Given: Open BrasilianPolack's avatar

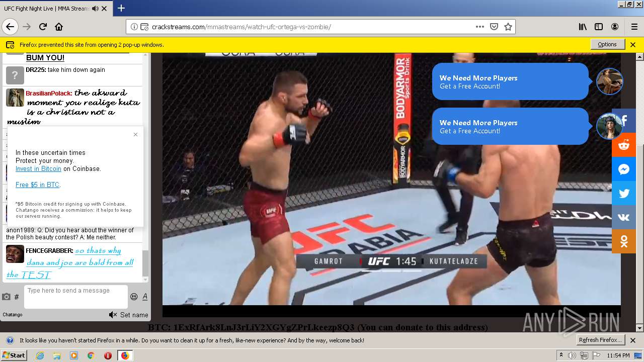Looking at the screenshot, I should 15,98.
